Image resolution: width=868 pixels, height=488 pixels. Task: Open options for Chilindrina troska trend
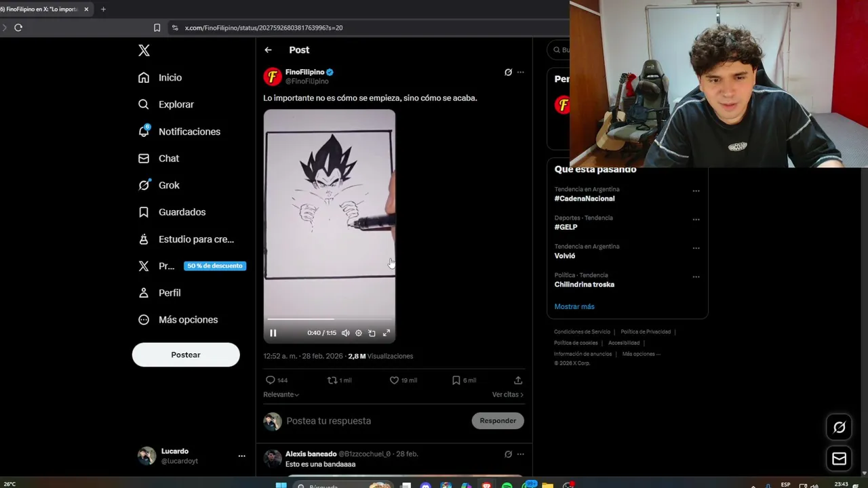pos(696,277)
